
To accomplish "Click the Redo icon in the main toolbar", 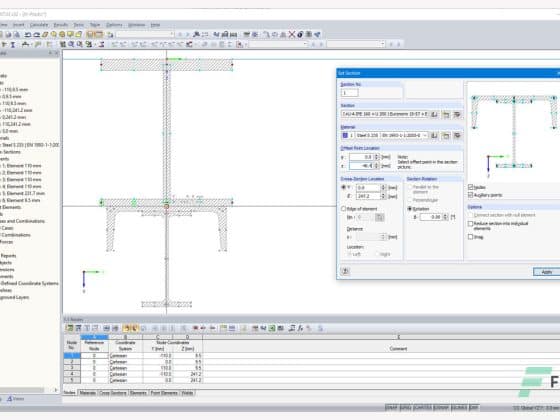I will [36, 35].
